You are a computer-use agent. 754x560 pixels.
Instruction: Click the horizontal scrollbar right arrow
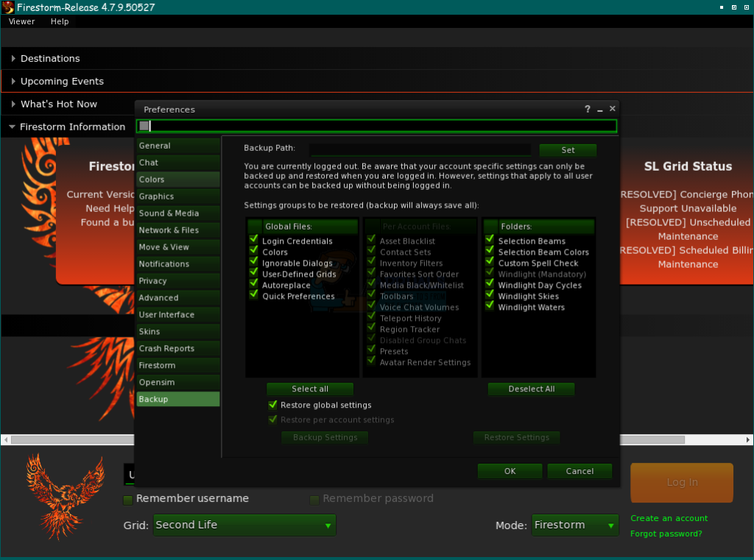click(x=748, y=439)
